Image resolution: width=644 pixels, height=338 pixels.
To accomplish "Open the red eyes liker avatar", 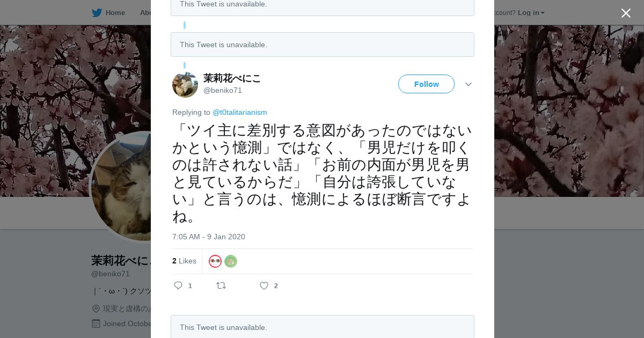I will [215, 261].
